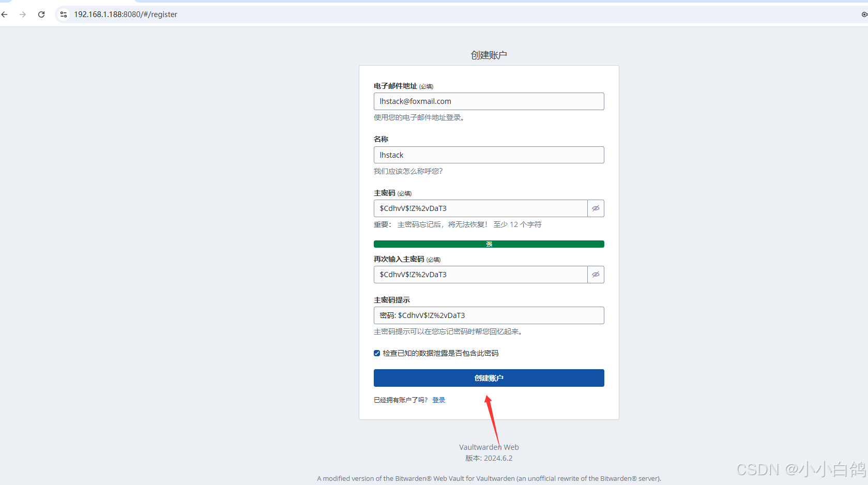Click the 主密码提示 hint input field

489,315
